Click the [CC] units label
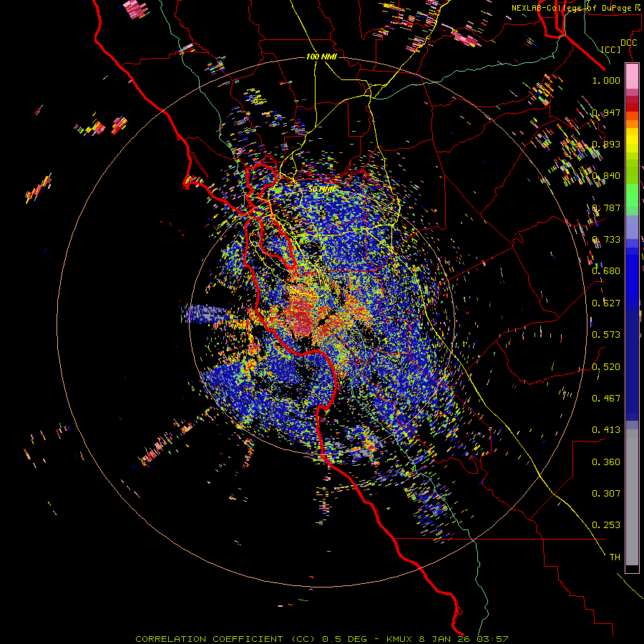The width and height of the screenshot is (644, 644). pyautogui.click(x=611, y=49)
